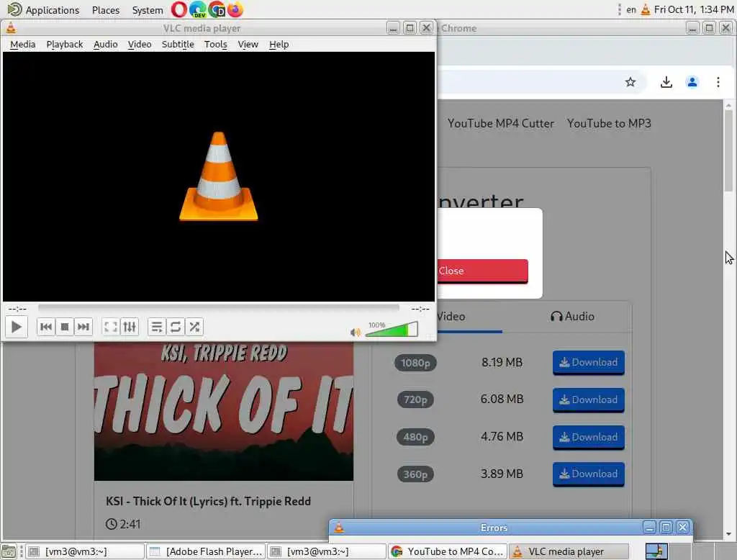The height and width of the screenshot is (560, 737).
Task: Open YouTube MP4 Cutter link
Action: coord(501,124)
